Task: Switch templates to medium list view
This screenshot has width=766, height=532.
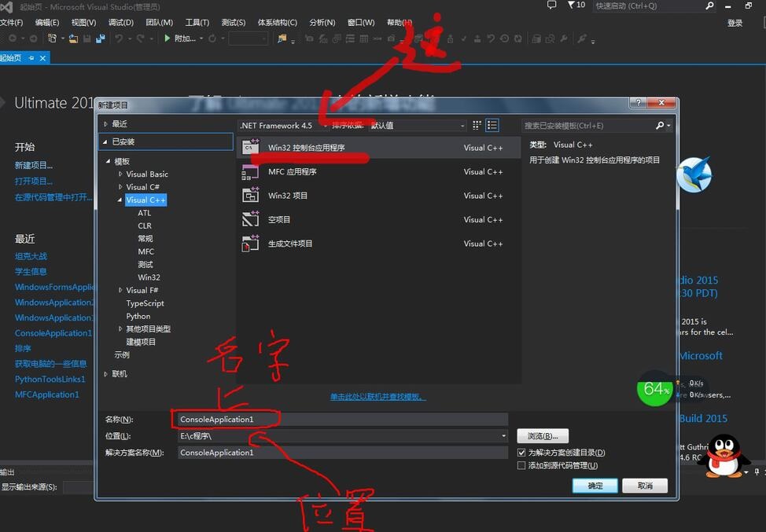Action: tap(492, 126)
